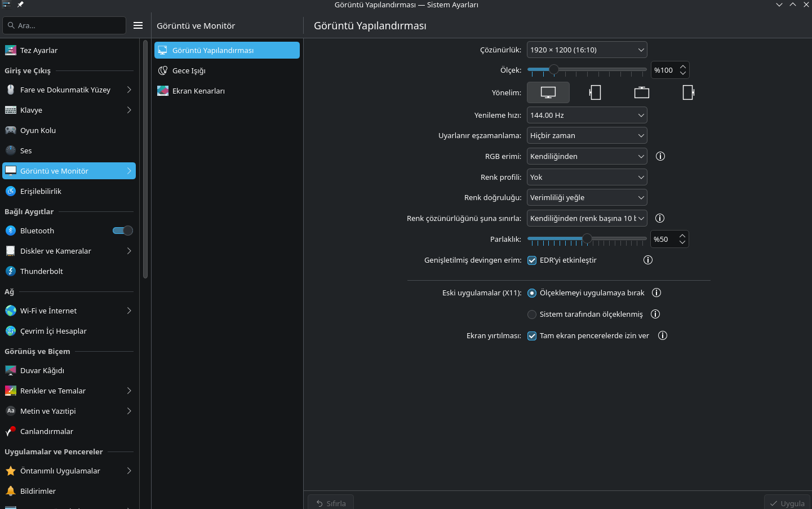812x509 pixels.
Task: Expand the Renk doğruluğu dropdown
Action: 587,197
